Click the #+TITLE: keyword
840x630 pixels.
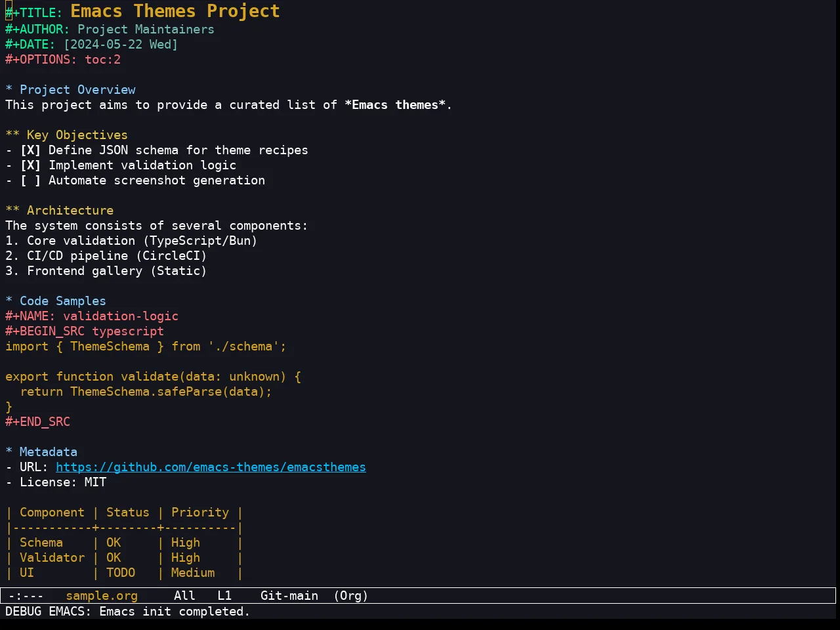[34, 12]
